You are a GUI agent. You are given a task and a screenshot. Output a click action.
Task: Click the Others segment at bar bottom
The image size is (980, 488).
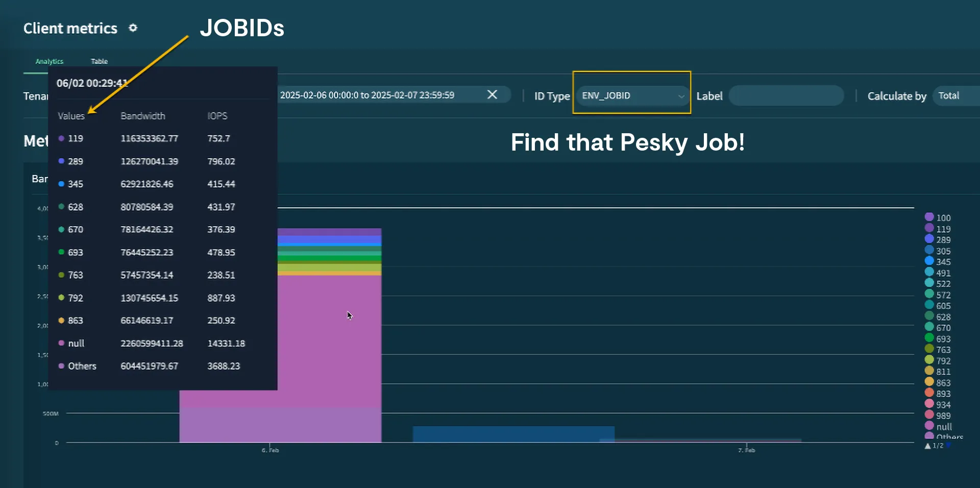point(280,425)
